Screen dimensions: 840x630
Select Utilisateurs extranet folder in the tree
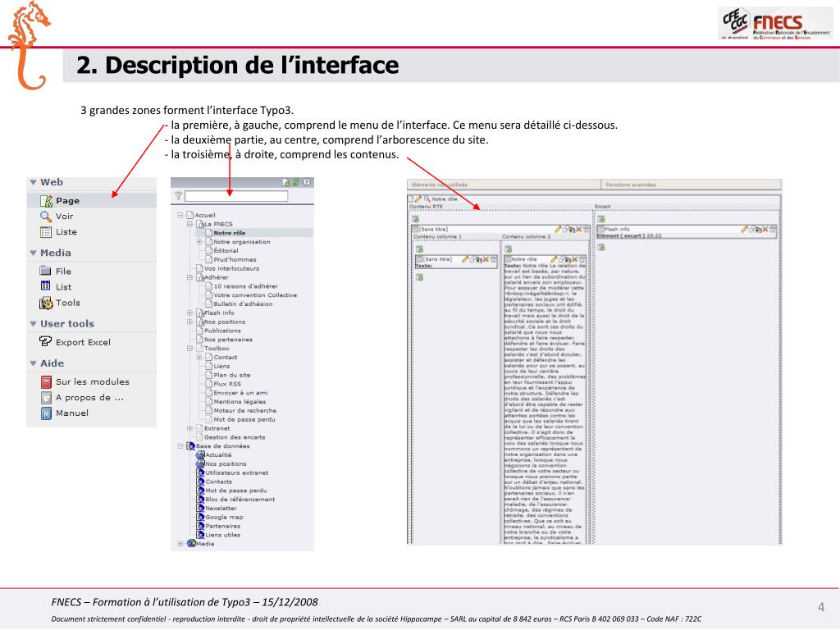pos(237,472)
